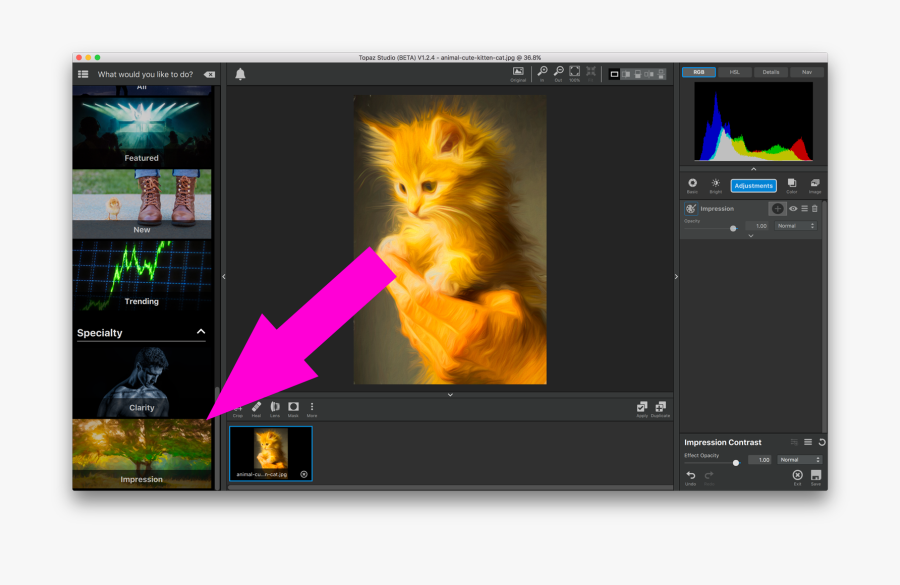The height and width of the screenshot is (585, 900).
Task: Open the effects list menu icon
Action: [x=83, y=74]
